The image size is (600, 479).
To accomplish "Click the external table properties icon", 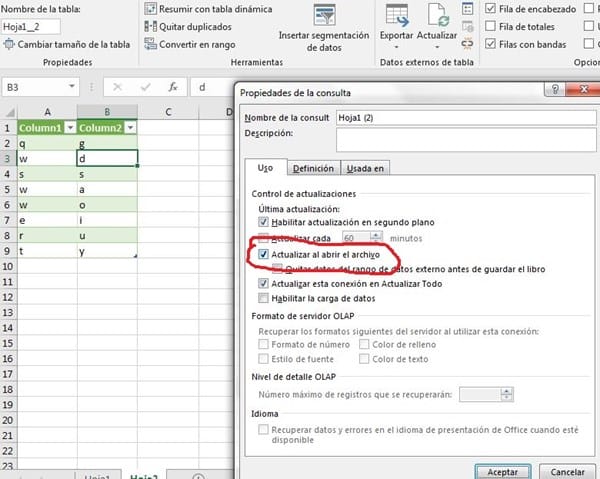I will click(468, 8).
